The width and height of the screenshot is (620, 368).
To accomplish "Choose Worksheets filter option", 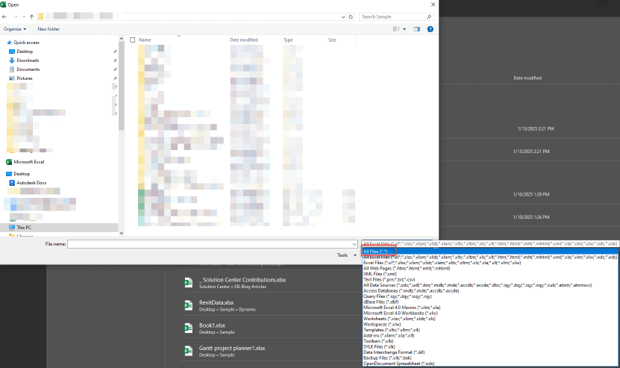I will pos(490,319).
